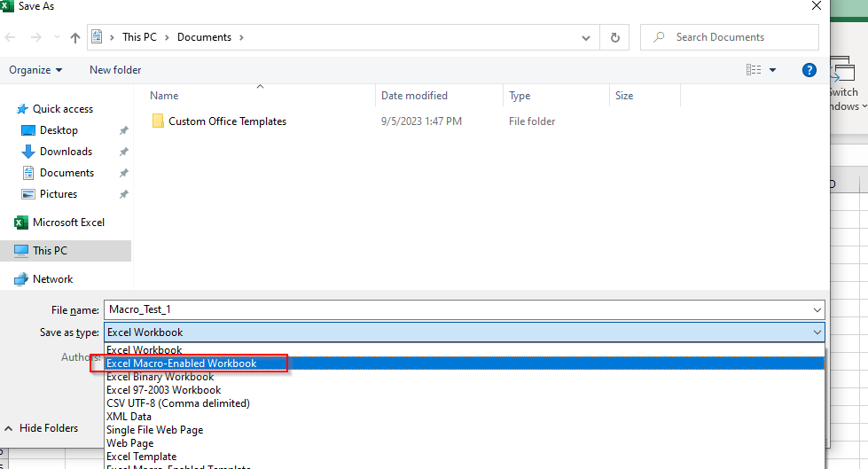Open the Custom Office Templates folder
The image size is (868, 469).
click(227, 121)
